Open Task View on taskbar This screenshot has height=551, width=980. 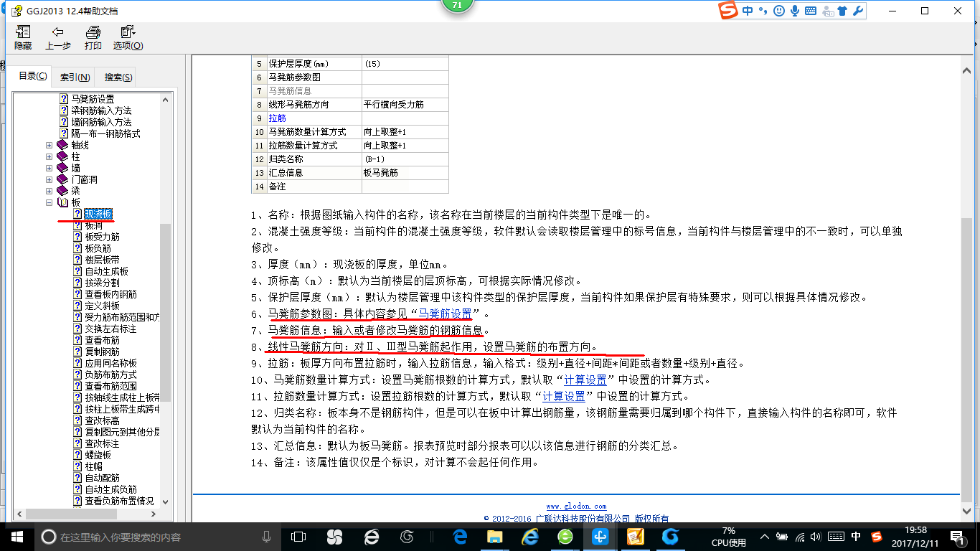coord(298,537)
